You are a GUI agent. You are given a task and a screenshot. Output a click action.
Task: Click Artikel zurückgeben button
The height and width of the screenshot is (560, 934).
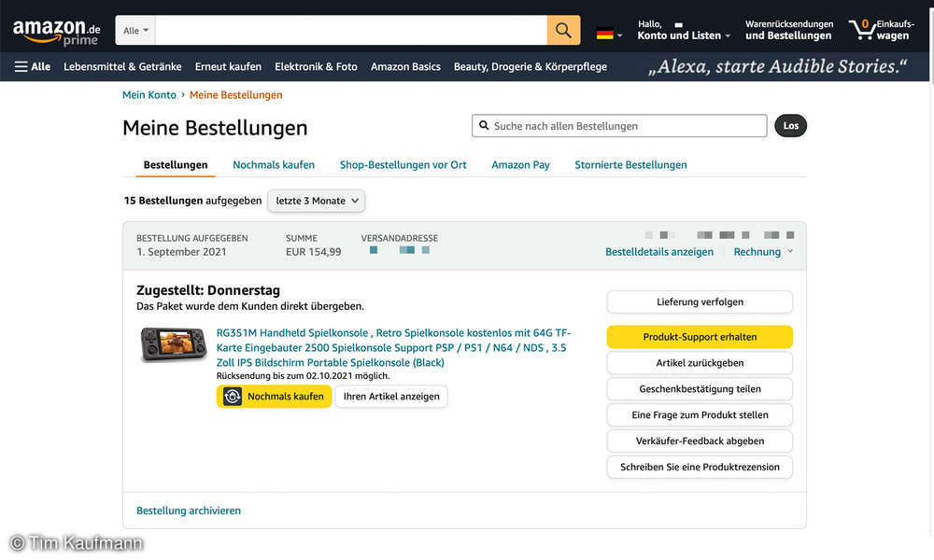[x=700, y=363]
